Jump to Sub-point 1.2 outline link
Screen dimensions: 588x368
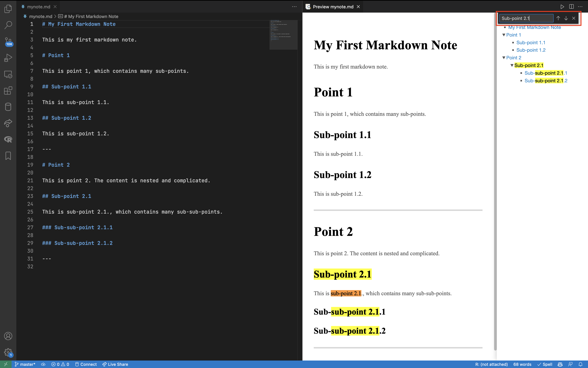coord(531,50)
